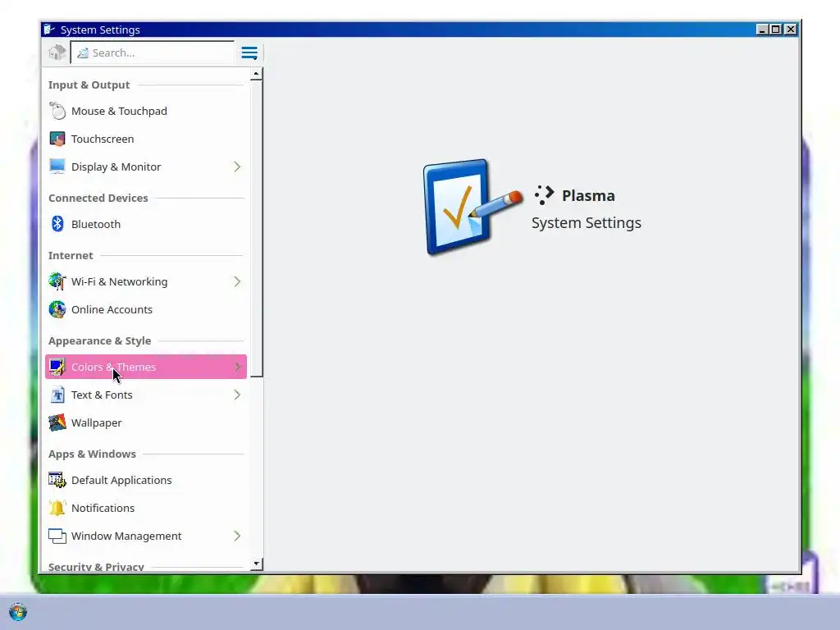
Task: Click the Touchscreen icon
Action: (x=57, y=139)
